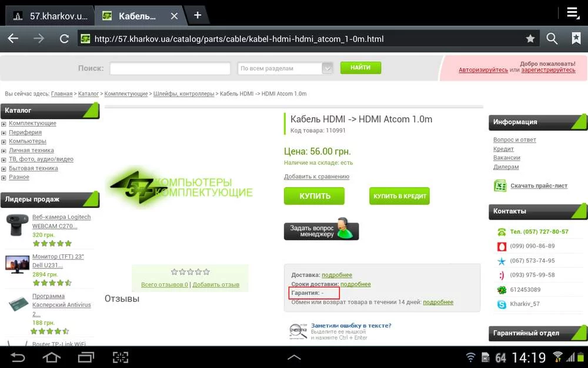588x368 pixels.
Task: Click Скачать прайс-лист link
Action: pos(539,185)
